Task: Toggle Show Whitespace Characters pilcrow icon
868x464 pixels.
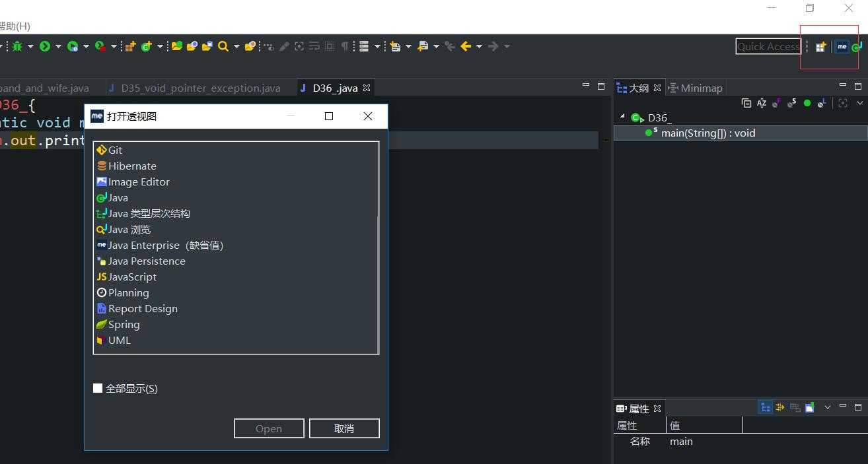Action: [x=344, y=46]
